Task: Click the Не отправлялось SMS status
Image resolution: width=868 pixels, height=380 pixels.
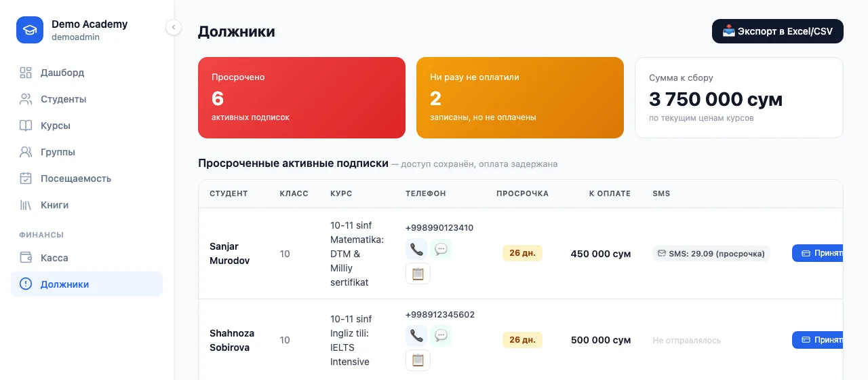Action: [686, 341]
